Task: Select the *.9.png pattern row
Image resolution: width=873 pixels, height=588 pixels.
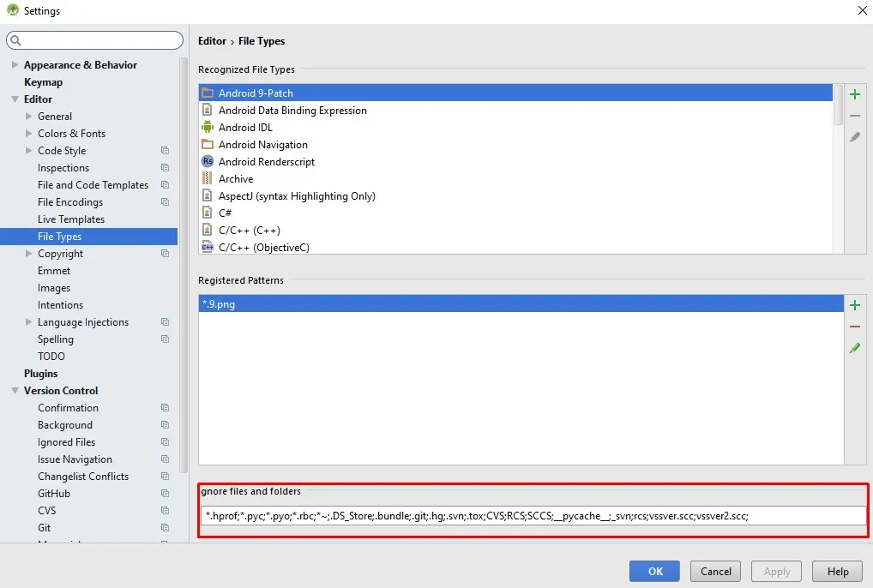Action: 521,303
